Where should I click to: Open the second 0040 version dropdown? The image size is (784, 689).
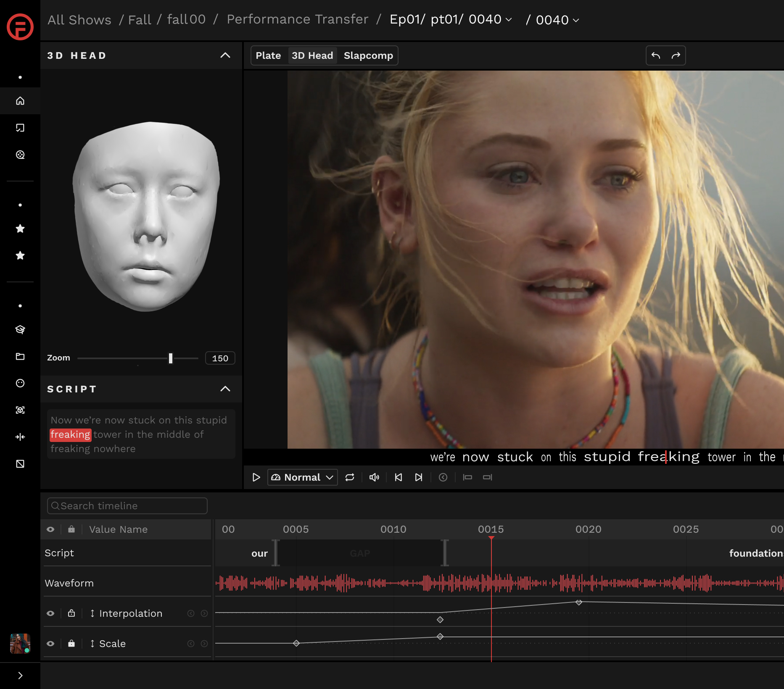click(557, 20)
